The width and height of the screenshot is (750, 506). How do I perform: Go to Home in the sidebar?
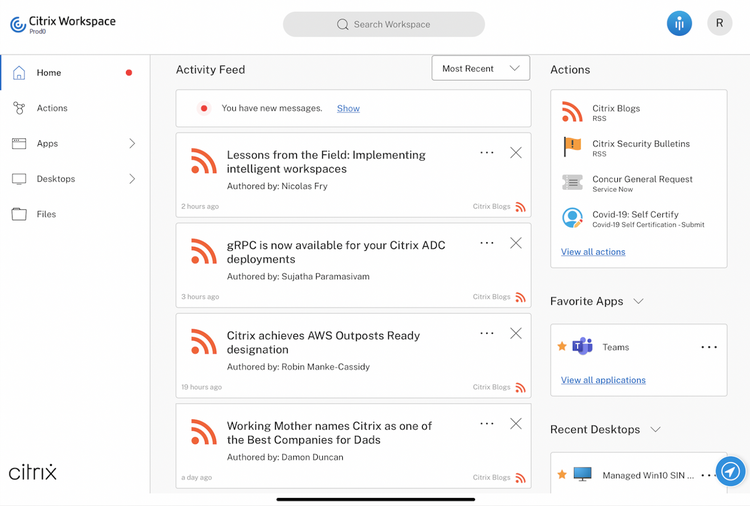click(x=75, y=73)
